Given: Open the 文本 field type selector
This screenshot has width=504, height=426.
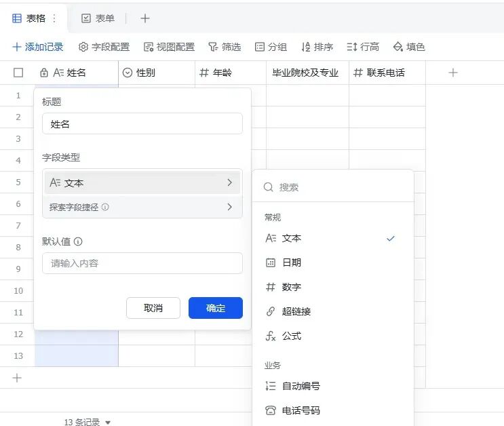Looking at the screenshot, I should click(x=142, y=182).
